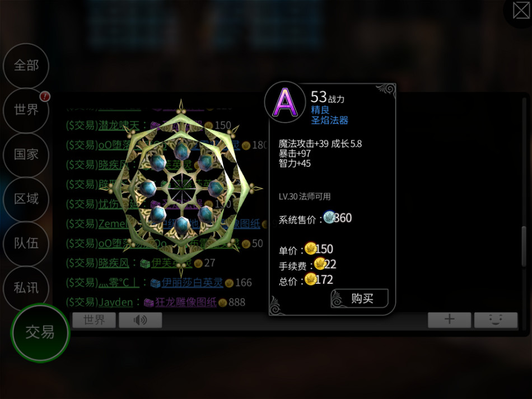Select the green 交易 trade tab
This screenshot has width=532, height=399.
click(40, 332)
